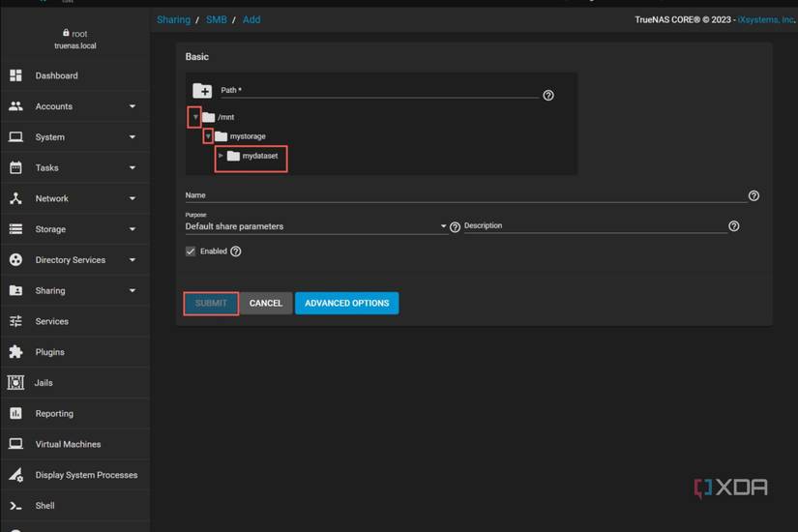
Task: Click the Display System Processes icon
Action: click(x=15, y=475)
